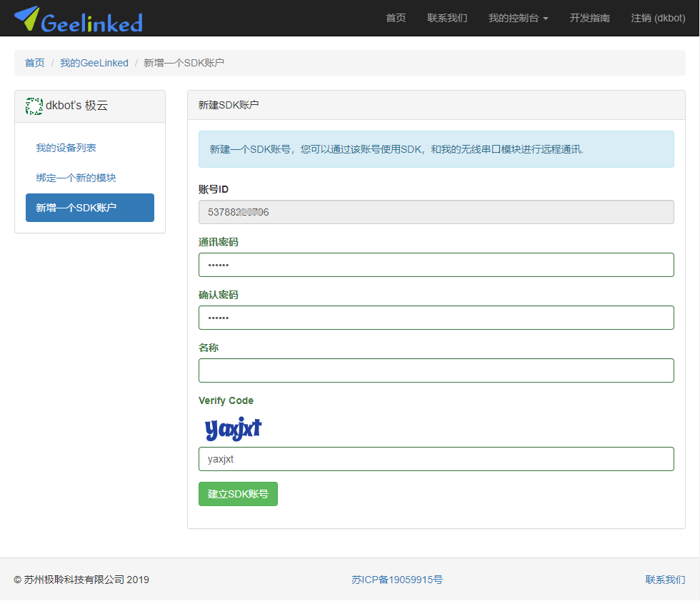Click the 首页 breadcrumb link
The height and width of the screenshot is (601, 700).
tap(34, 63)
